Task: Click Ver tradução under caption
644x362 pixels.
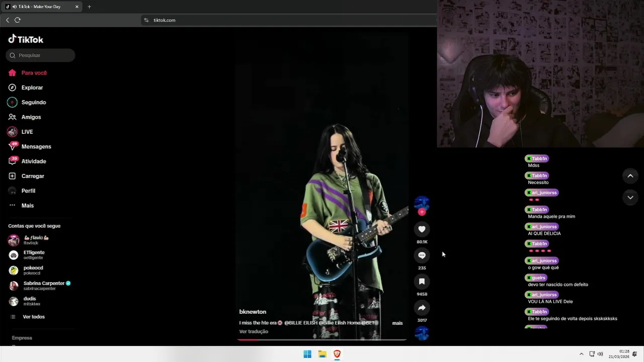Action: click(x=254, y=331)
